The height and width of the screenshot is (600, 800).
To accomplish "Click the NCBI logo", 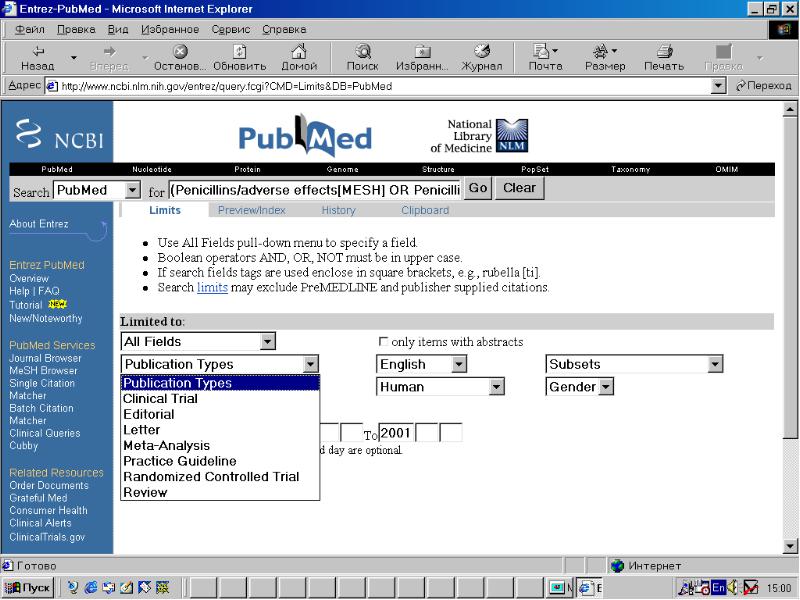I will (x=59, y=134).
